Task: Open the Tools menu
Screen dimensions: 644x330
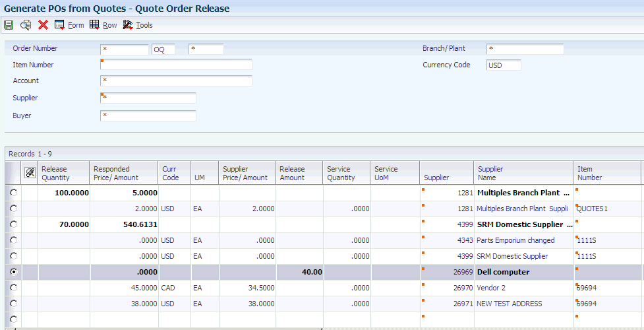Action: [144, 25]
